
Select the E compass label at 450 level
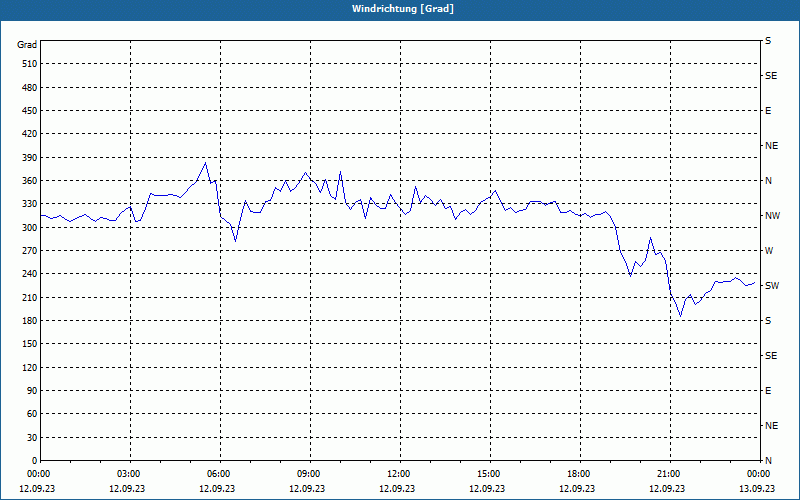768,111
